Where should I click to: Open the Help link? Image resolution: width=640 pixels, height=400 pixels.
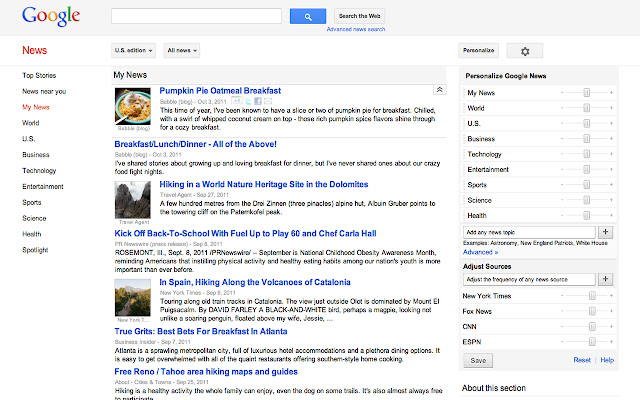click(607, 360)
